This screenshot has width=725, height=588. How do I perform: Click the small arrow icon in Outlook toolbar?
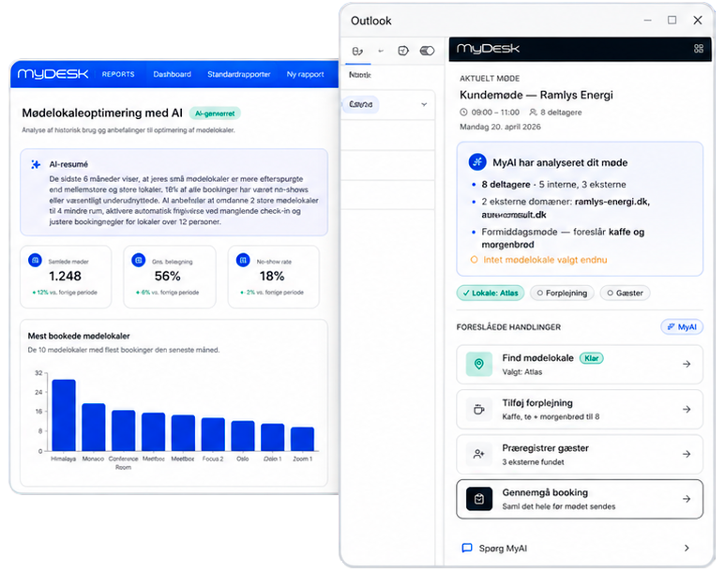[381, 51]
